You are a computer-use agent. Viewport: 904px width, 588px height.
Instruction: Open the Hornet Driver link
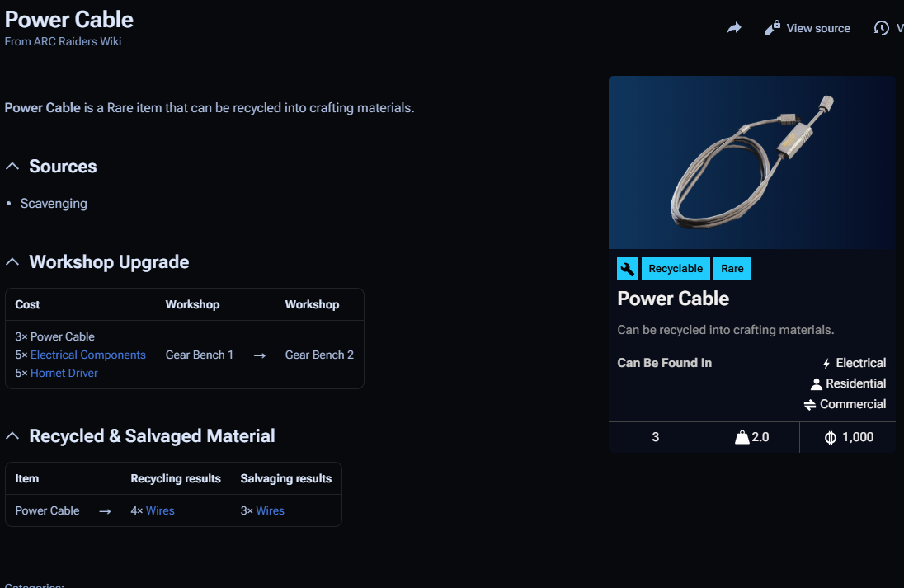[64, 373]
